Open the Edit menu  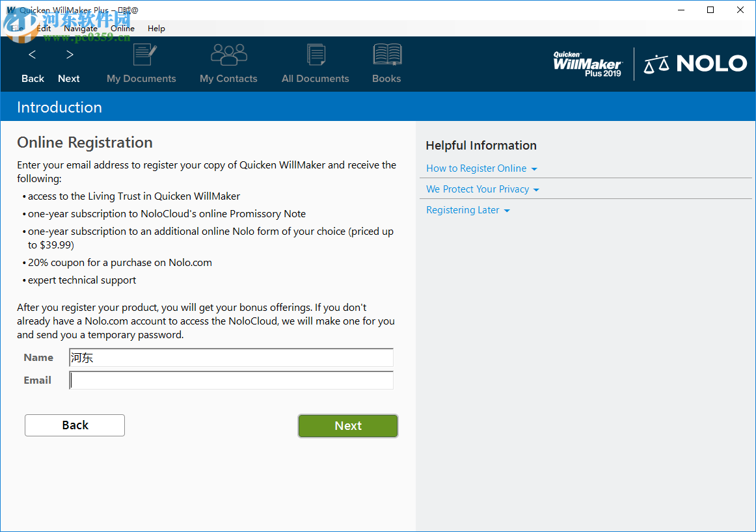[x=43, y=29]
